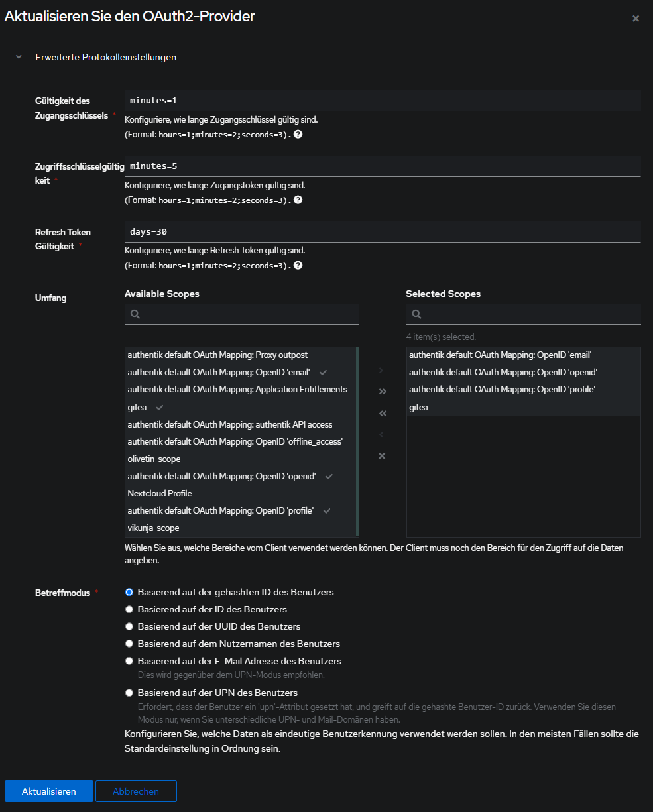Click the Aktualisieren button
653x812 pixels.
48,791
